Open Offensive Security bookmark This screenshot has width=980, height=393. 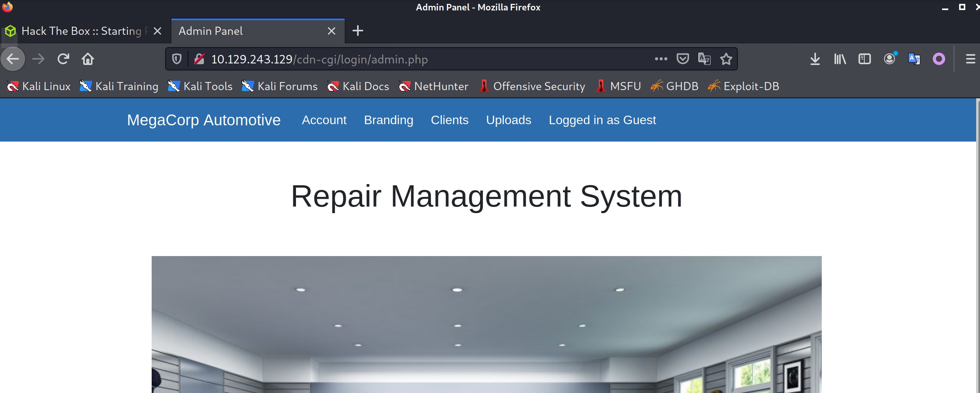(532, 86)
